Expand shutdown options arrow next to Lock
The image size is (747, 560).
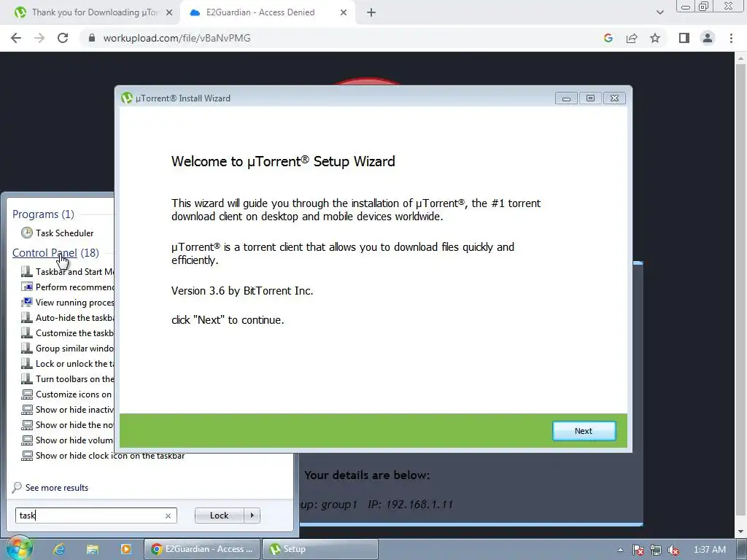[x=252, y=516]
